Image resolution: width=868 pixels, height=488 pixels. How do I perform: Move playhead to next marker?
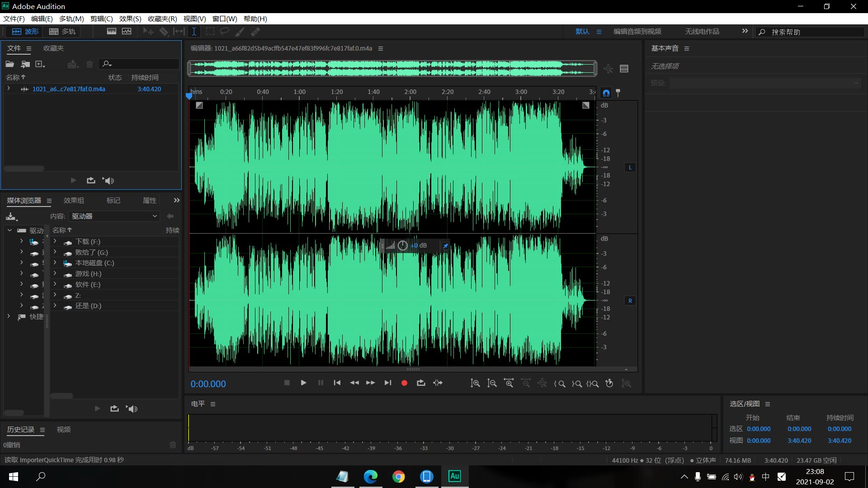(388, 383)
